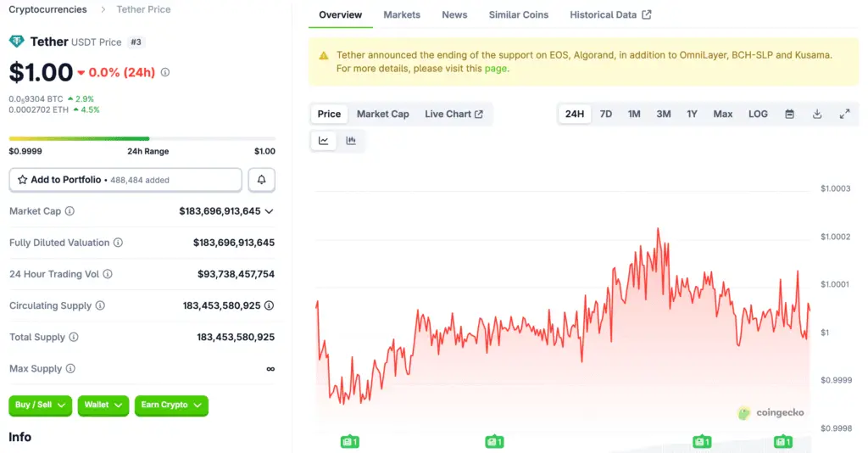Screen dimensions: 868x453
Task: Click the 24h Range progress bar
Action: pos(142,138)
